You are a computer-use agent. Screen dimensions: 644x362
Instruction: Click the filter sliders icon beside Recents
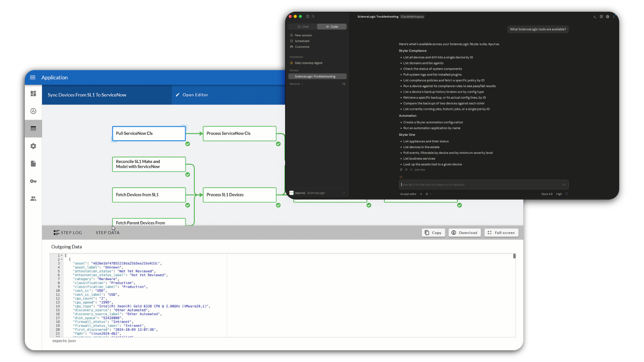[344, 84]
